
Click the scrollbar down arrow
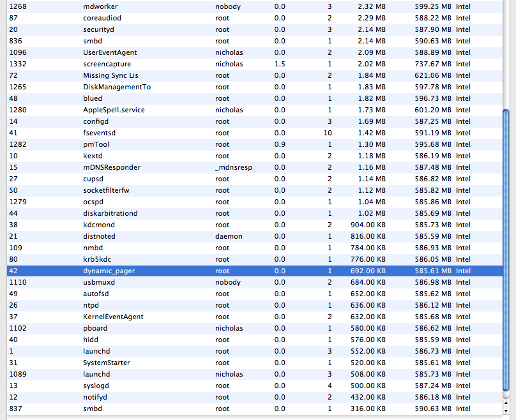[x=506, y=410]
